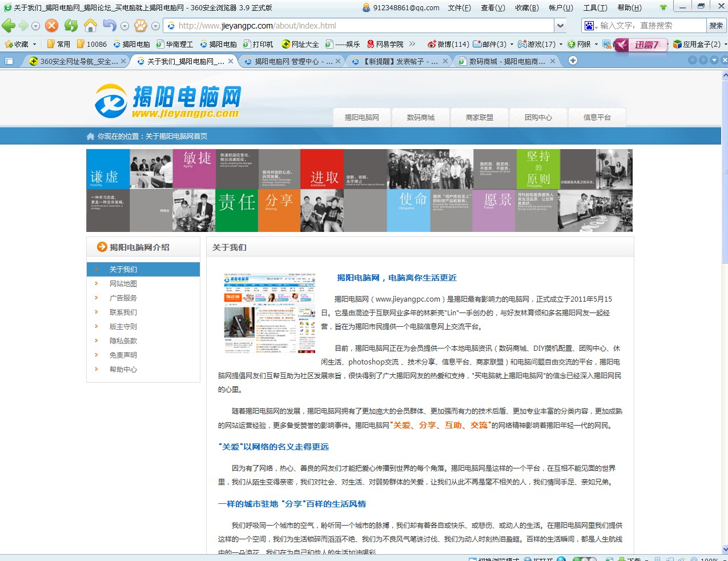Image resolution: width=728 pixels, height=561 pixels.
Task: Switch to the 【新提醒】发表帖子 tab
Action: pyautogui.click(x=400, y=61)
